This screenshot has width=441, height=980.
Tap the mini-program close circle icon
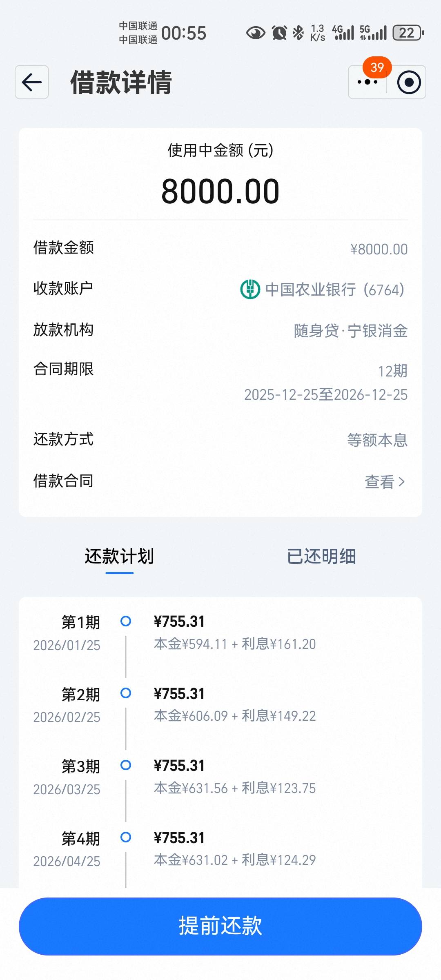[409, 82]
